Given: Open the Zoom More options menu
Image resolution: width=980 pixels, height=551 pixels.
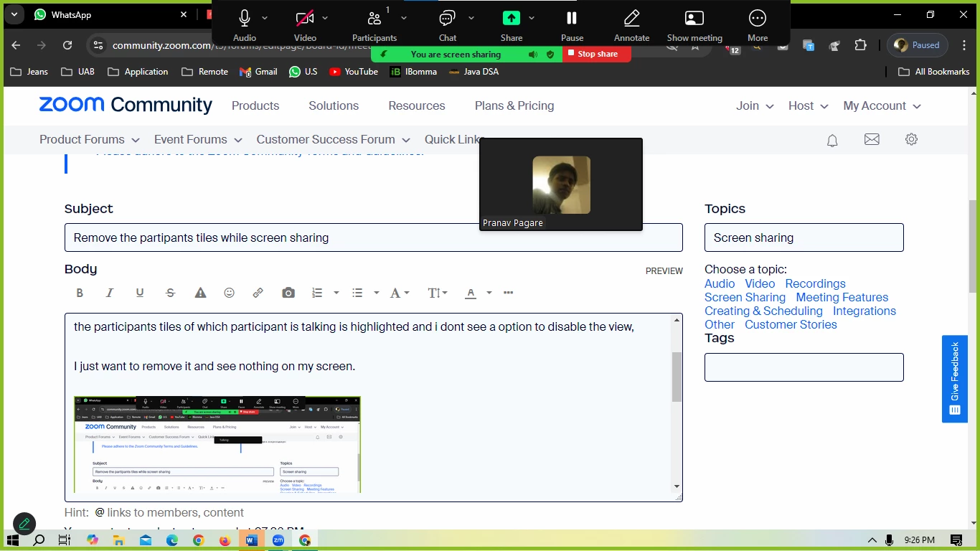Looking at the screenshot, I should tap(758, 24).
